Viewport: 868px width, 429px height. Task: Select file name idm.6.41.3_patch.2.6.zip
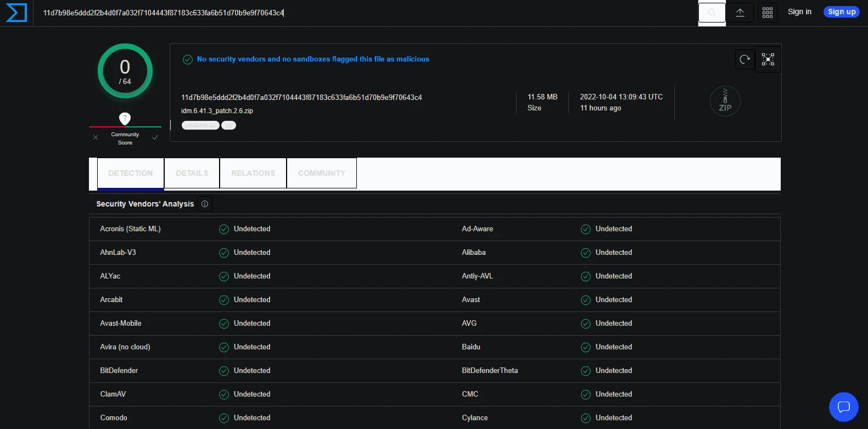[217, 111]
